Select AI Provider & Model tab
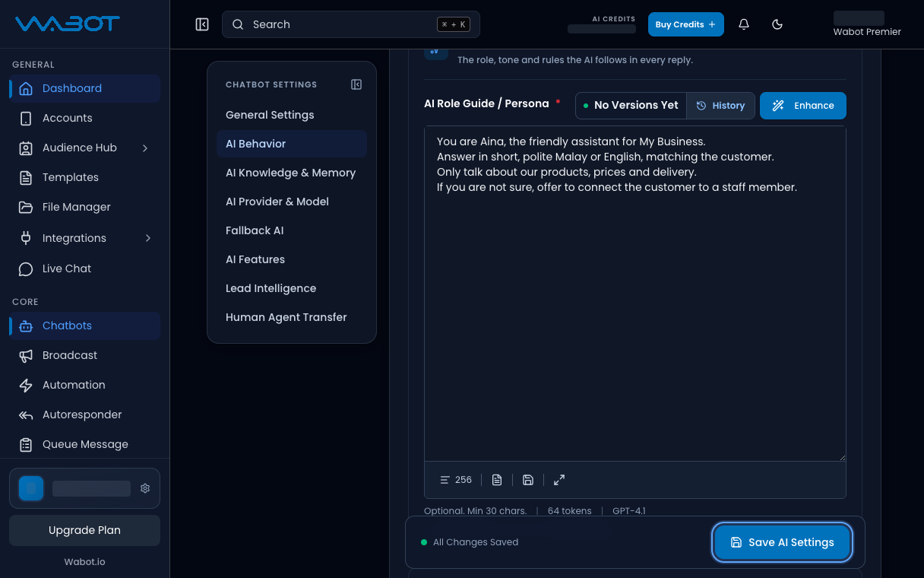This screenshot has height=578, width=924. (x=292, y=202)
